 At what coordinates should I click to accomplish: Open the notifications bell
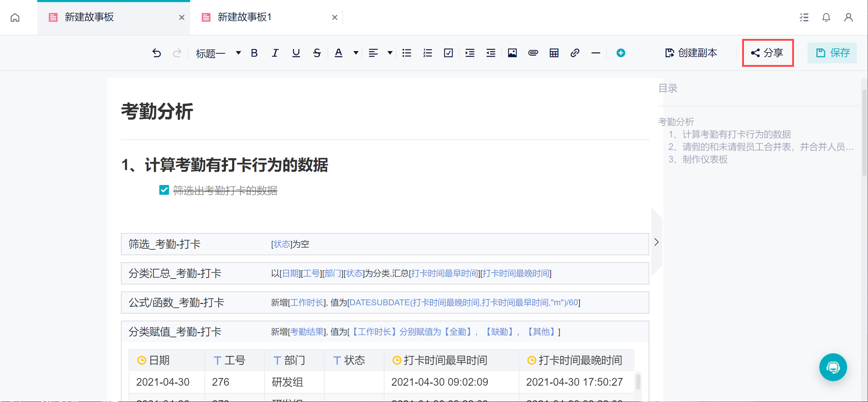tap(826, 17)
